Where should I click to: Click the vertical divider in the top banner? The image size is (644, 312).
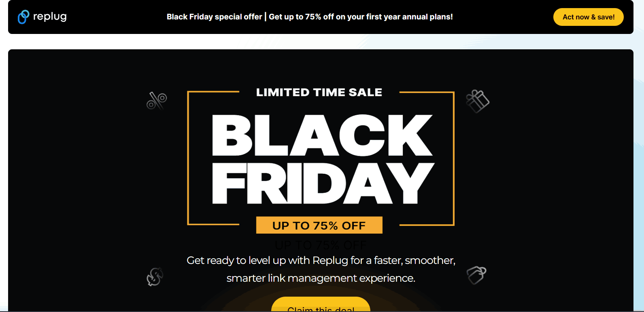tap(266, 17)
